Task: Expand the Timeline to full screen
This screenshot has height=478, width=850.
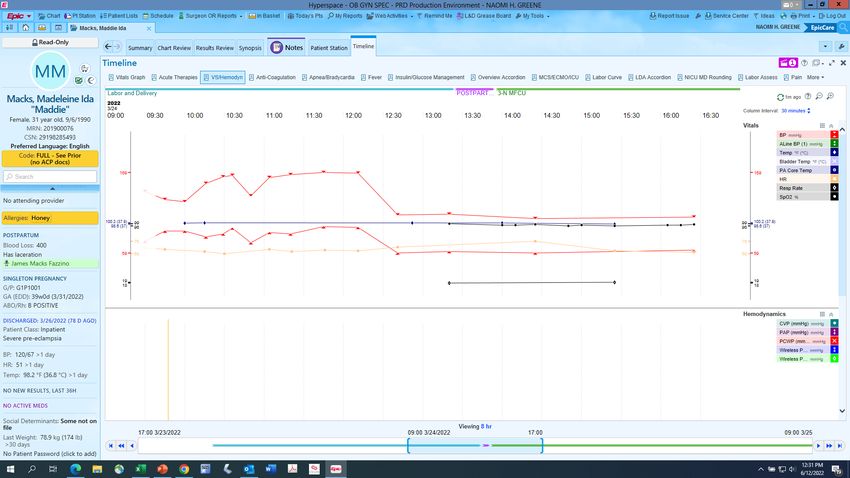Action: 832,63
